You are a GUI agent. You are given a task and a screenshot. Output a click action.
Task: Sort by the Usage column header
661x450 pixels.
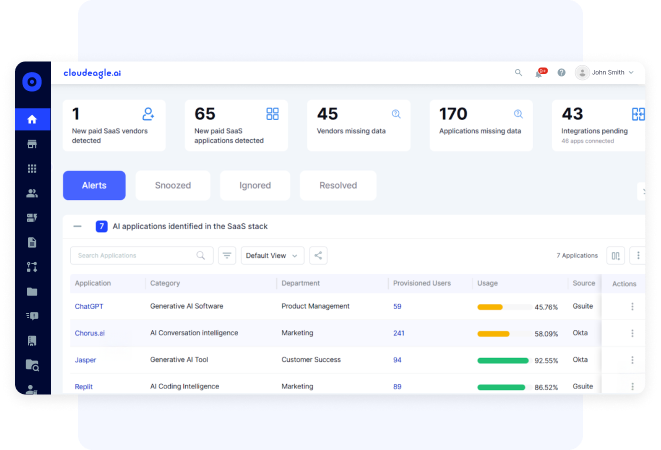click(x=488, y=283)
